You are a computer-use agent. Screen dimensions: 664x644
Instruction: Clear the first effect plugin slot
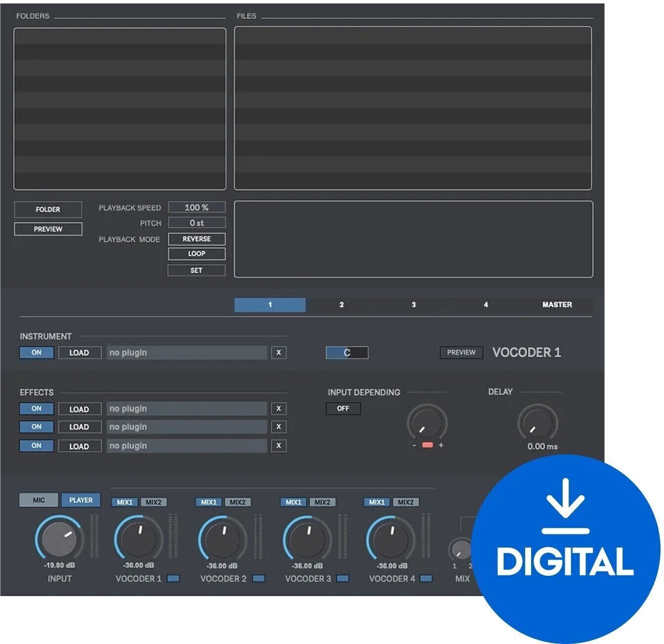point(280,408)
